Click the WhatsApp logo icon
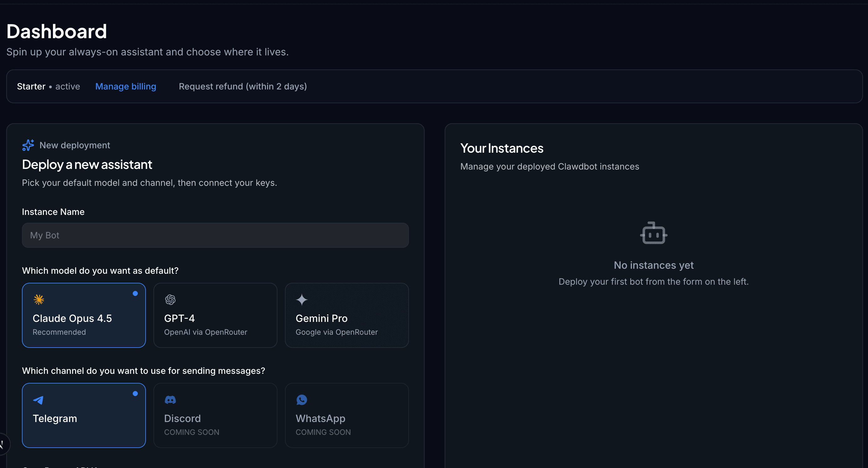The width and height of the screenshot is (868, 468). pos(302,400)
